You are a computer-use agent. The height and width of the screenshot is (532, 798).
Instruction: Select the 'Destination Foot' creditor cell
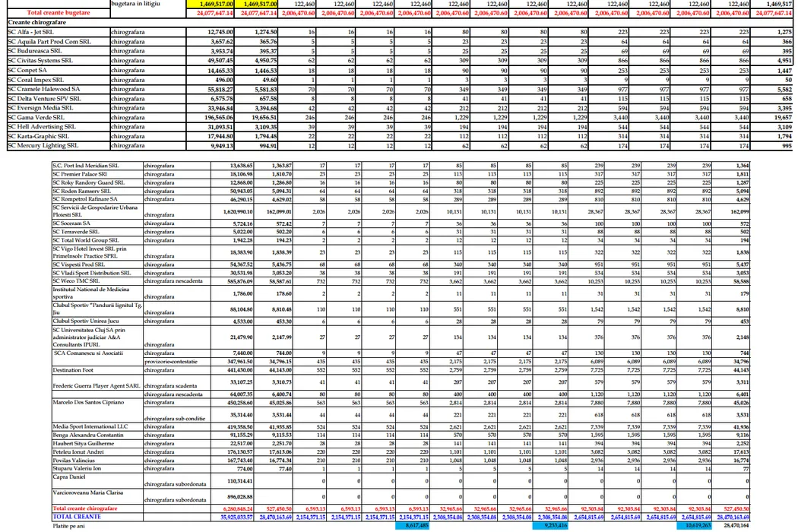pyautogui.click(x=72, y=370)
